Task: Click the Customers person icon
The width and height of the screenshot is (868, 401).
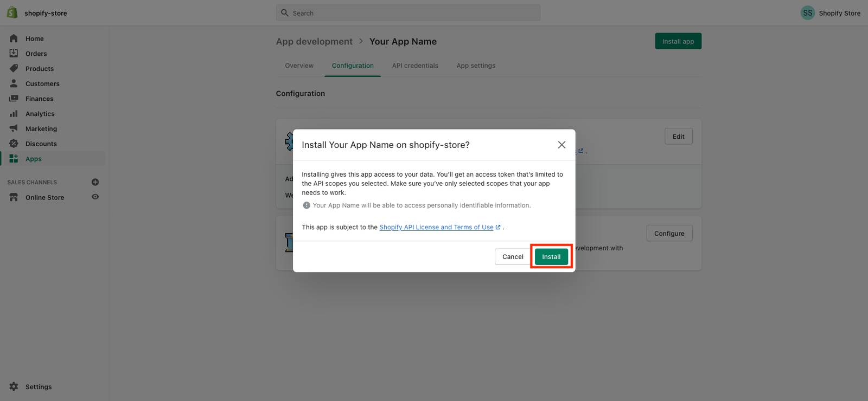Action: (14, 83)
